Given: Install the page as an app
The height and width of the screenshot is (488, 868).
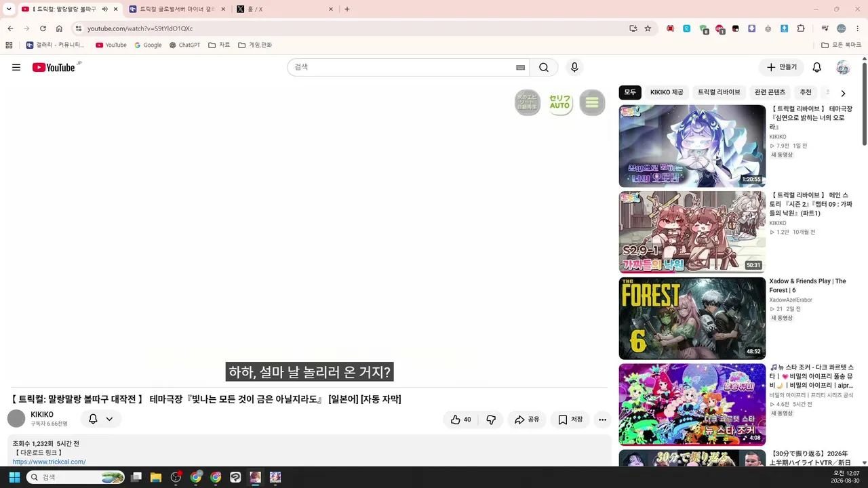Looking at the screenshot, I should click(x=633, y=28).
